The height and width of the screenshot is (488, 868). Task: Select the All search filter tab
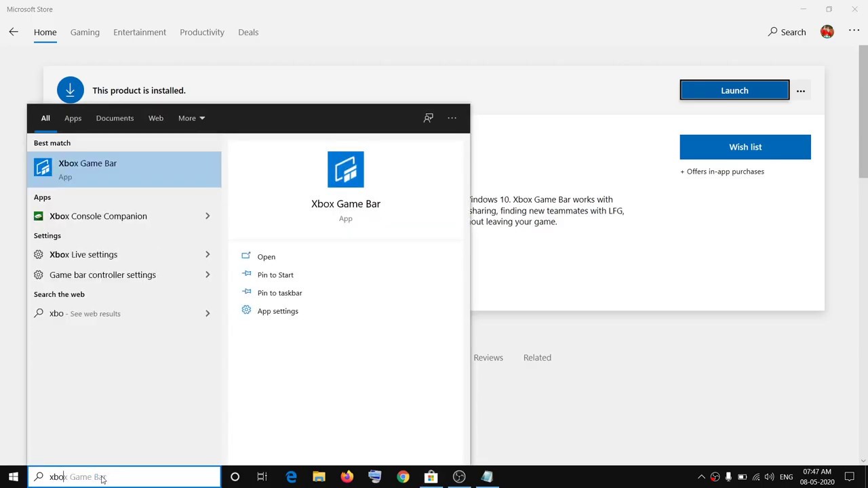(45, 118)
